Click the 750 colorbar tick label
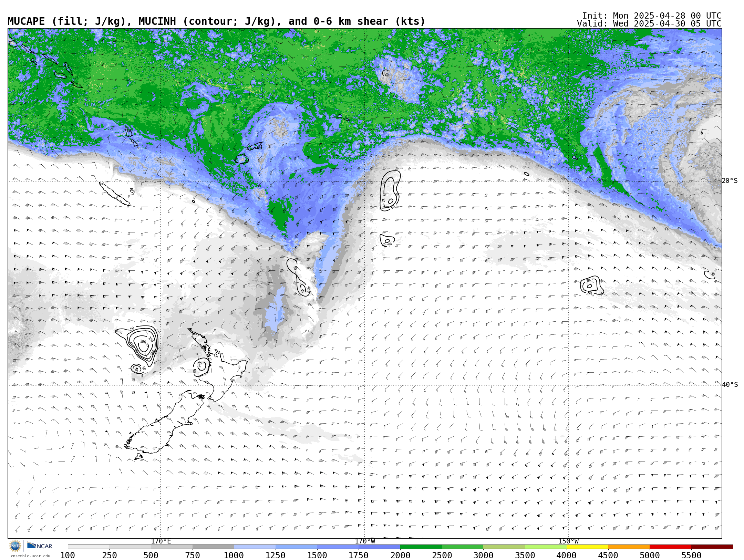744x560 pixels. (193, 556)
